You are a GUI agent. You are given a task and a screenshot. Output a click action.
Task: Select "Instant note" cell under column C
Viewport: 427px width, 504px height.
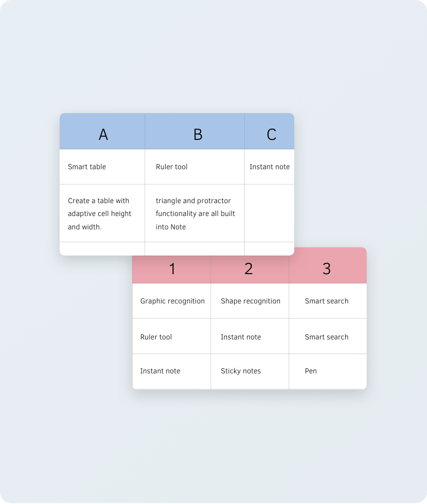click(270, 167)
